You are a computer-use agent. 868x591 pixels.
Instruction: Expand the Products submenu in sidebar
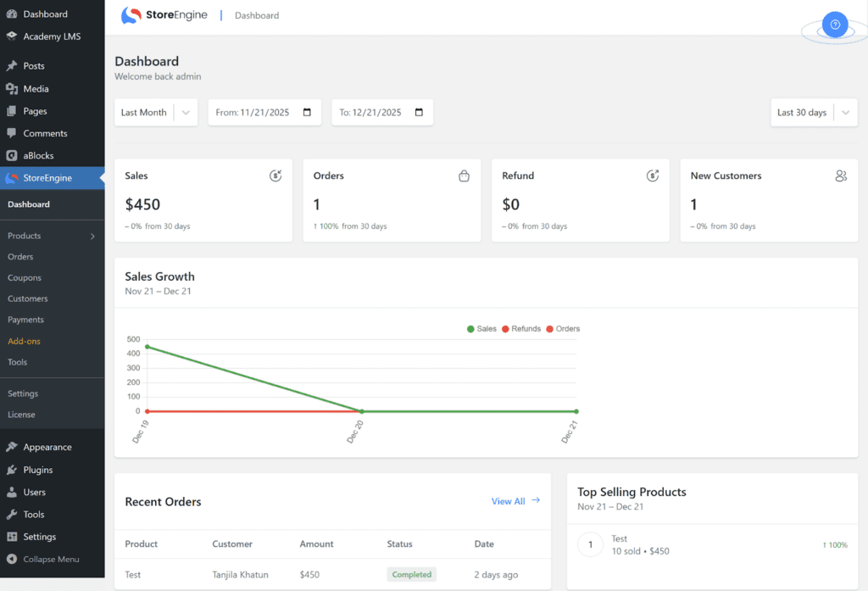[x=92, y=237]
